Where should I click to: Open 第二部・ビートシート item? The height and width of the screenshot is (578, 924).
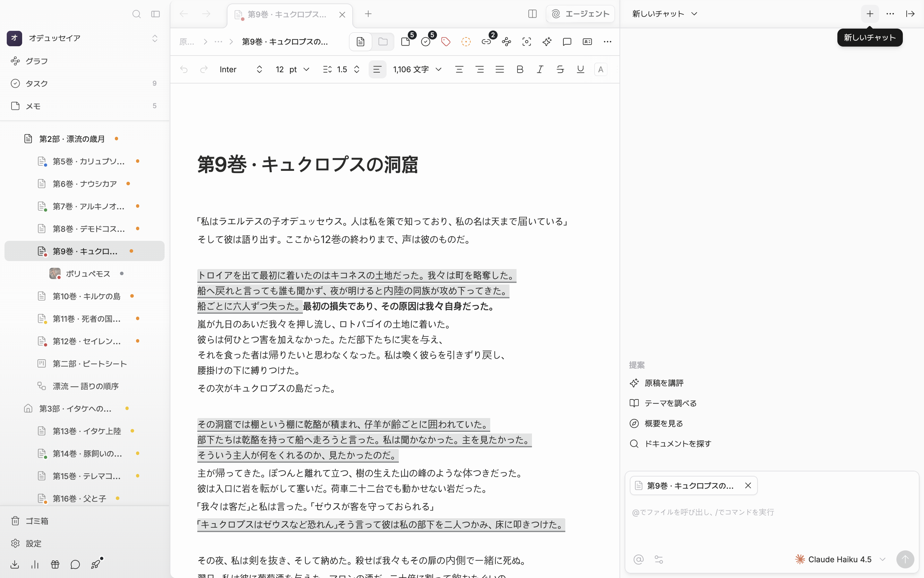(x=84, y=363)
